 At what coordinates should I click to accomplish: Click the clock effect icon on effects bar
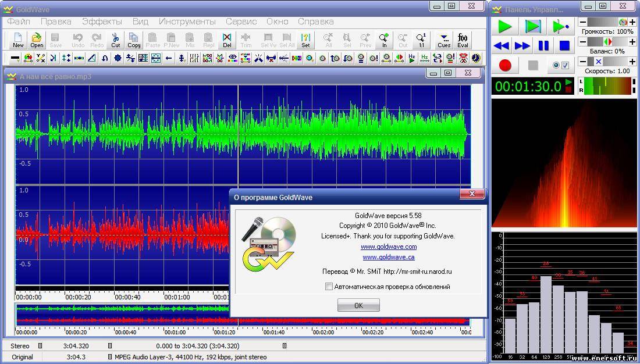point(476,58)
